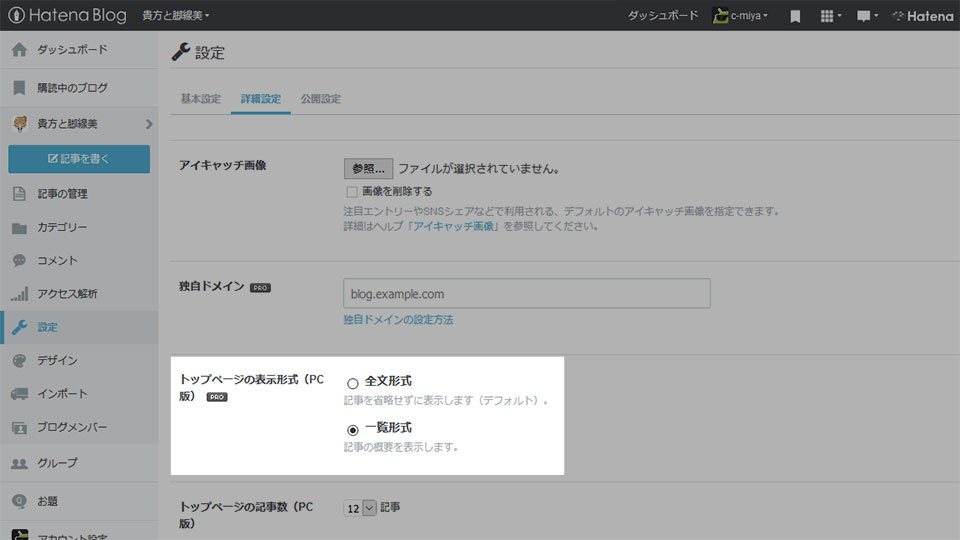Click the カテゴリー folder icon
This screenshot has height=540, width=960.
[20, 228]
